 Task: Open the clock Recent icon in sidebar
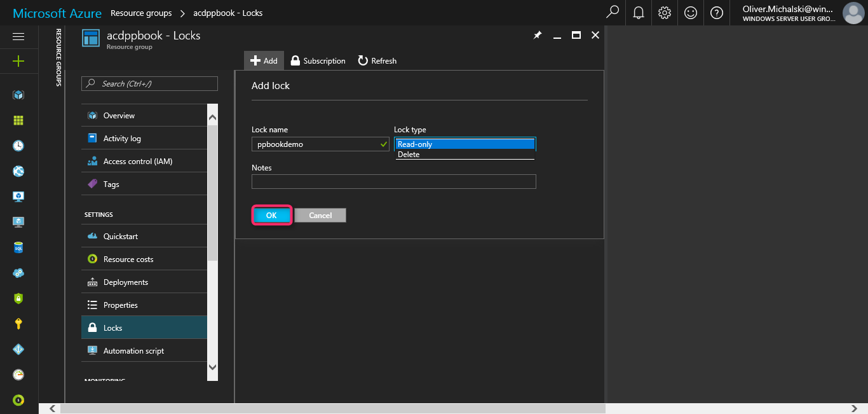point(18,146)
